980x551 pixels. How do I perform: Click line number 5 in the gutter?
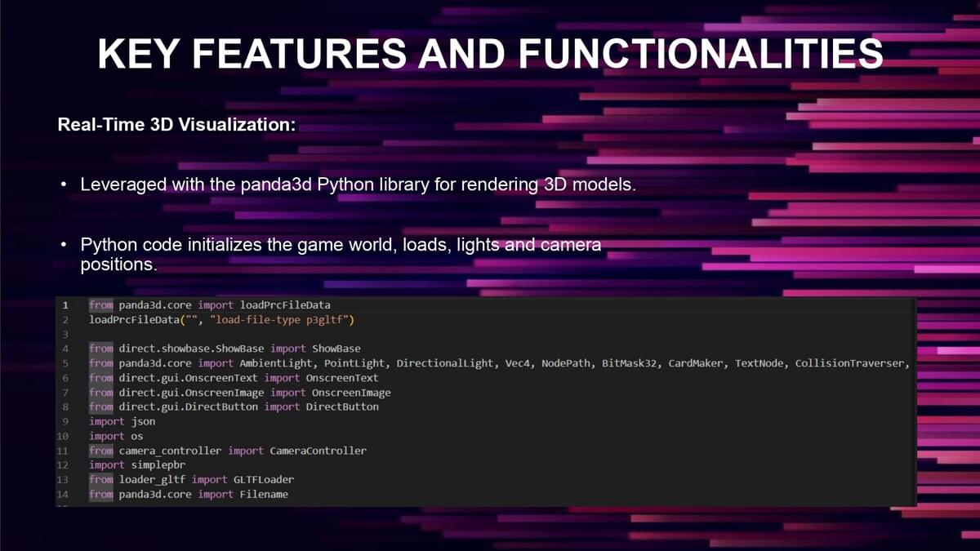(64, 363)
